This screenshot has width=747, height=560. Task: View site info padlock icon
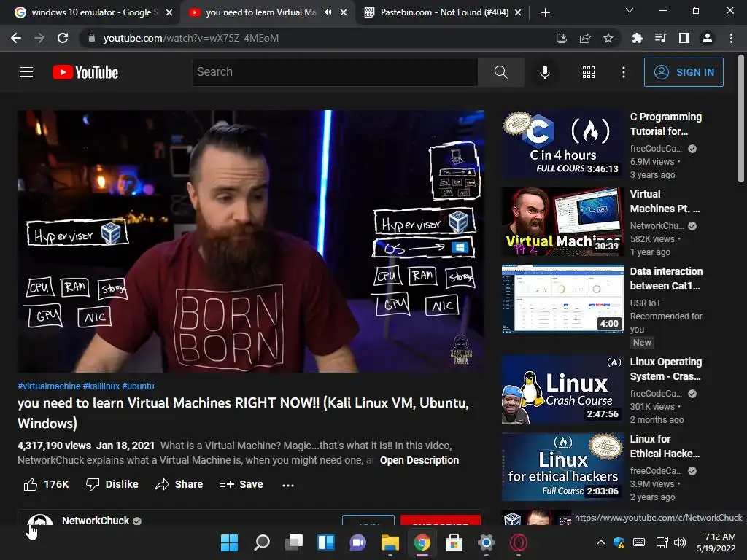pyautogui.click(x=92, y=38)
